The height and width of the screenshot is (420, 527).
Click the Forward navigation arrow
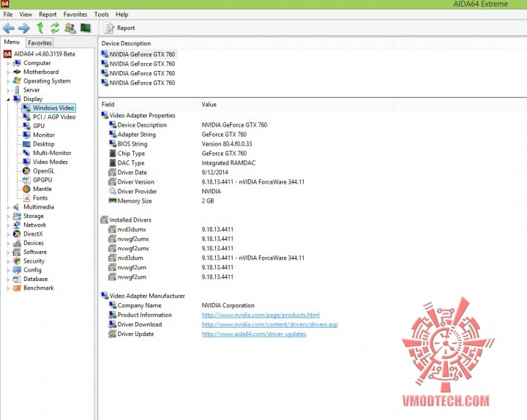click(x=24, y=28)
